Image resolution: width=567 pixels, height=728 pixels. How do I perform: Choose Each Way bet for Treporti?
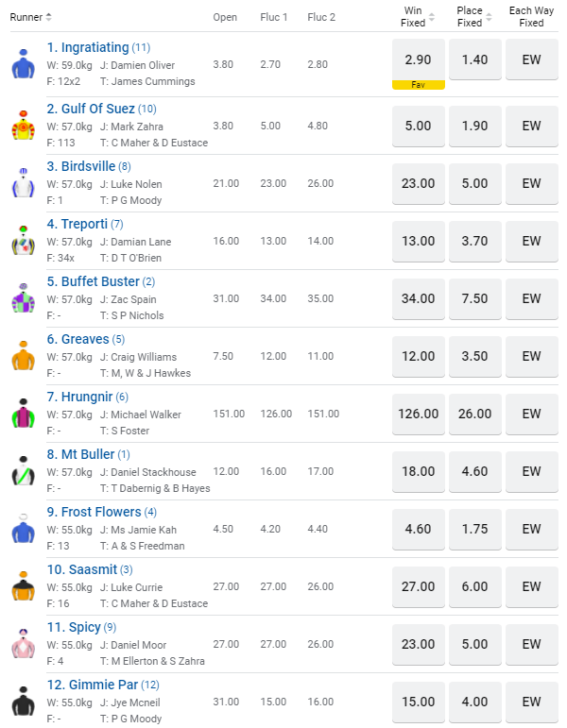(532, 241)
